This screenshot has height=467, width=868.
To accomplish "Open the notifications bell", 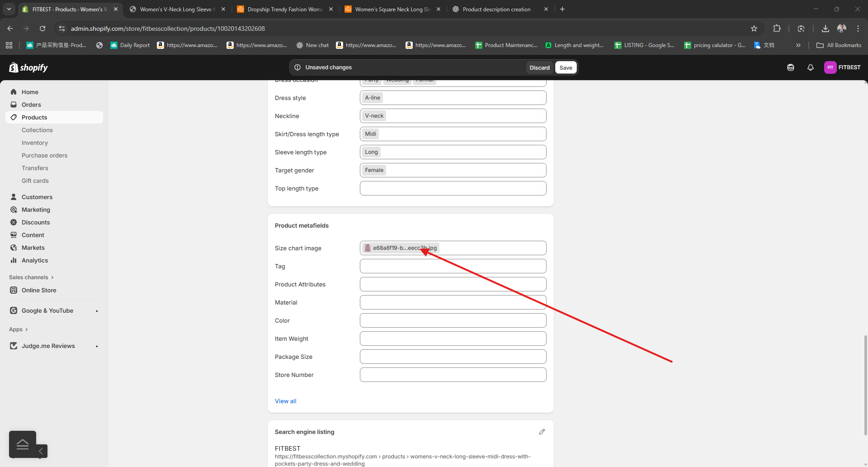I will 810,67.
